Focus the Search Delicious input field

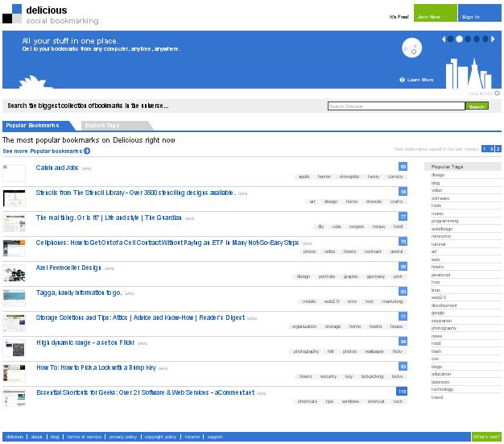[x=396, y=106]
